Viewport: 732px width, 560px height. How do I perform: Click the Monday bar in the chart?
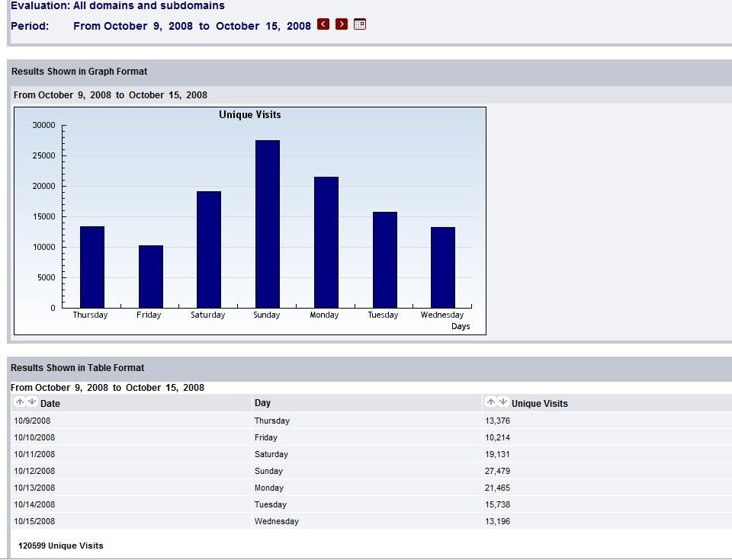click(x=326, y=242)
